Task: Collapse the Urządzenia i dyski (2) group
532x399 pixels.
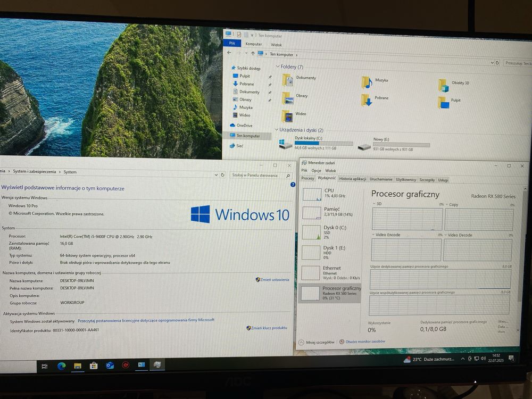Action: pyautogui.click(x=277, y=130)
